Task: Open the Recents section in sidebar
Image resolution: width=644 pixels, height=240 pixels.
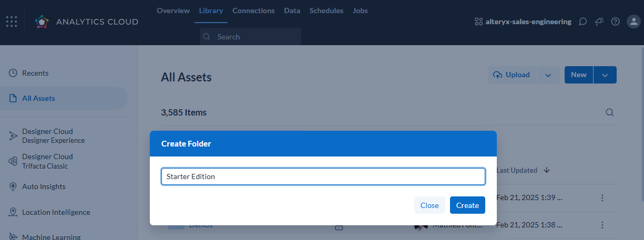Action: [35, 73]
